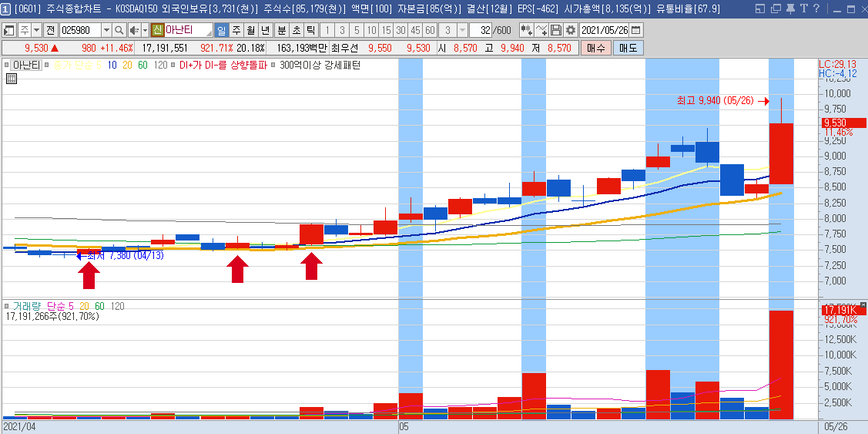Toggle the left sidebar panel icon
This screenshot has height=434, width=868.
[9, 31]
